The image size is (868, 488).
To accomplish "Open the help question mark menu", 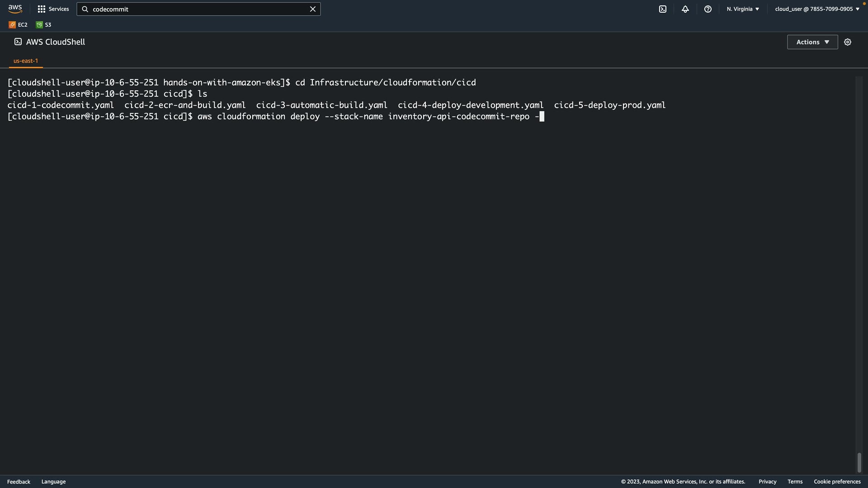I will (x=708, y=9).
